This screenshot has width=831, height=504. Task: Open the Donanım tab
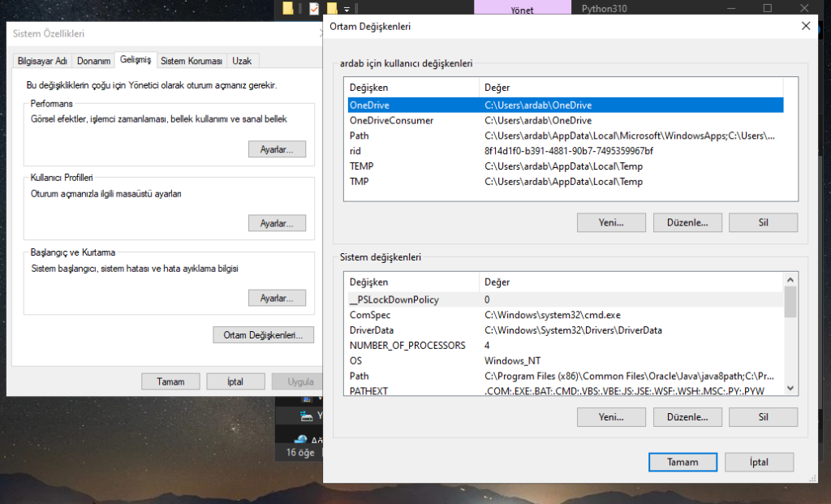point(93,61)
